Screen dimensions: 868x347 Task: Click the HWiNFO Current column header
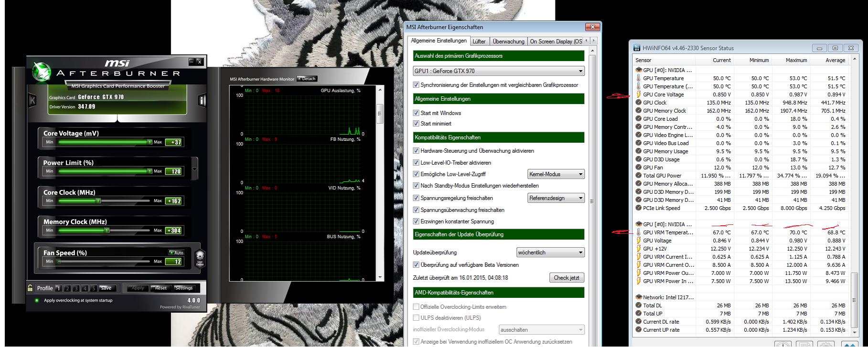pyautogui.click(x=715, y=60)
